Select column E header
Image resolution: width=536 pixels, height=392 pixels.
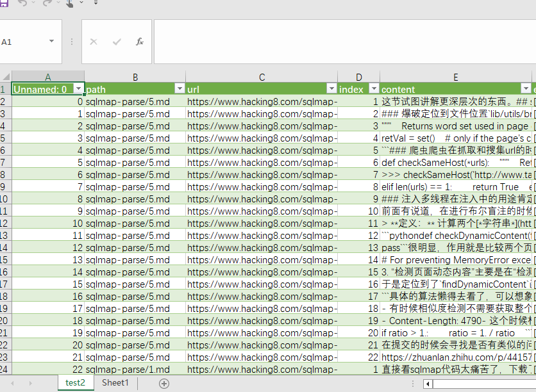pos(456,77)
